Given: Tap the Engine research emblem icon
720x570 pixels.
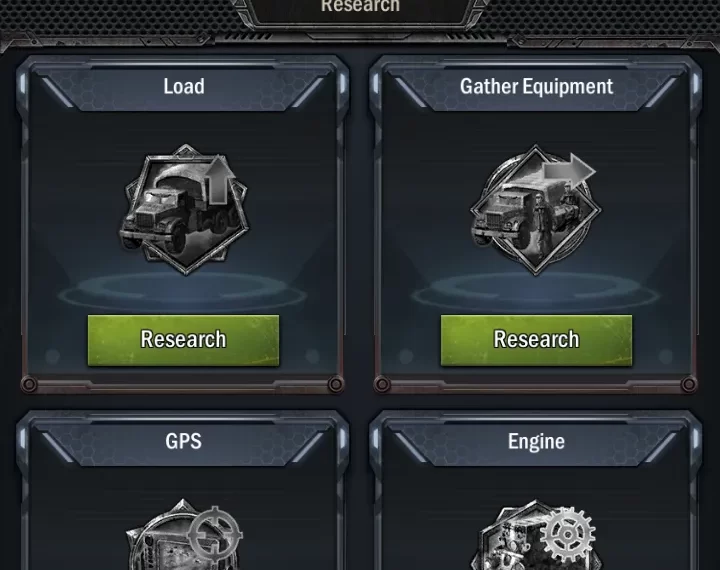Looking at the screenshot, I should 535,535.
